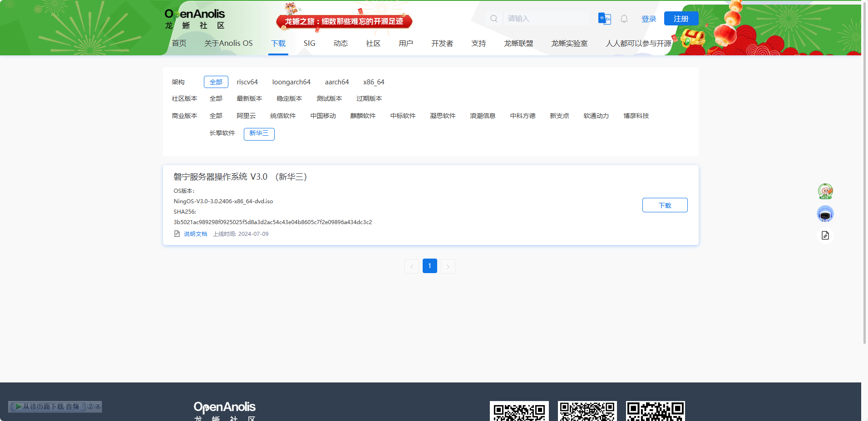Filter commercial versions by 麒麟软件

[x=363, y=116]
